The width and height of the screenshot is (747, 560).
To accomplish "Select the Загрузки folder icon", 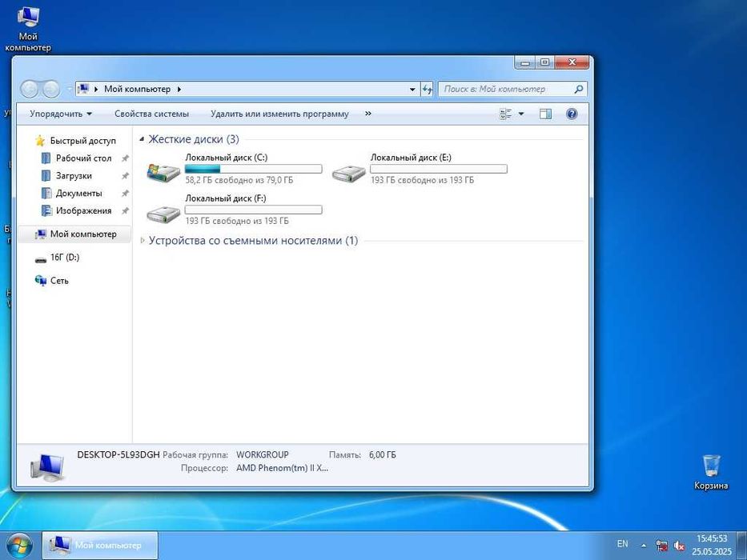I will point(46,176).
